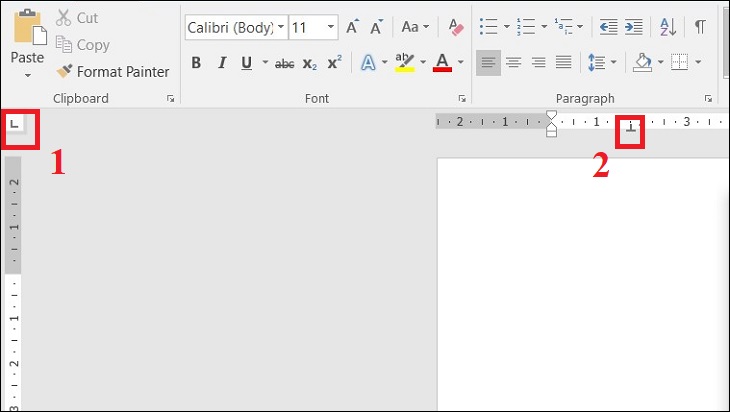Toggle show paragraph marks
Screen dimensions: 730x412
click(x=700, y=26)
